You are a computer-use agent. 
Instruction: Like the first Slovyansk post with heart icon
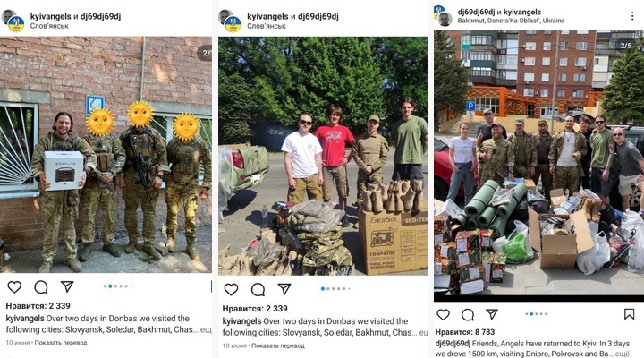14,287
